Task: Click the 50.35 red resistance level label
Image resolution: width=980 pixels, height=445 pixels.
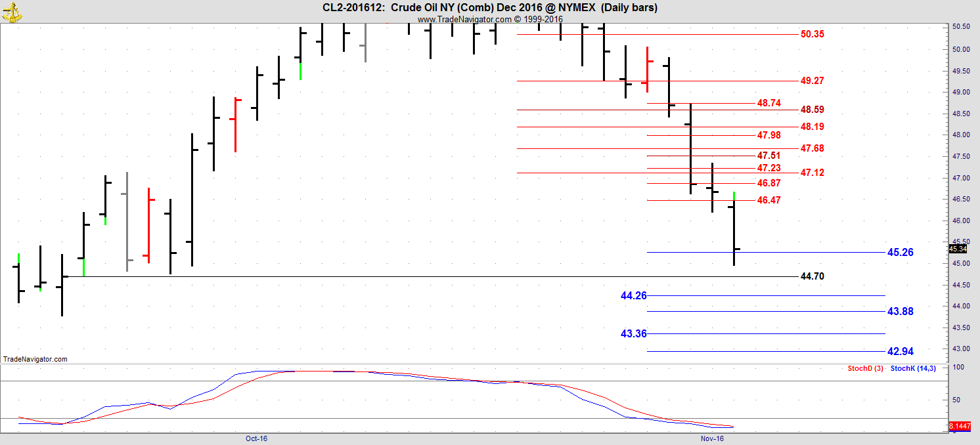Action: 812,34
